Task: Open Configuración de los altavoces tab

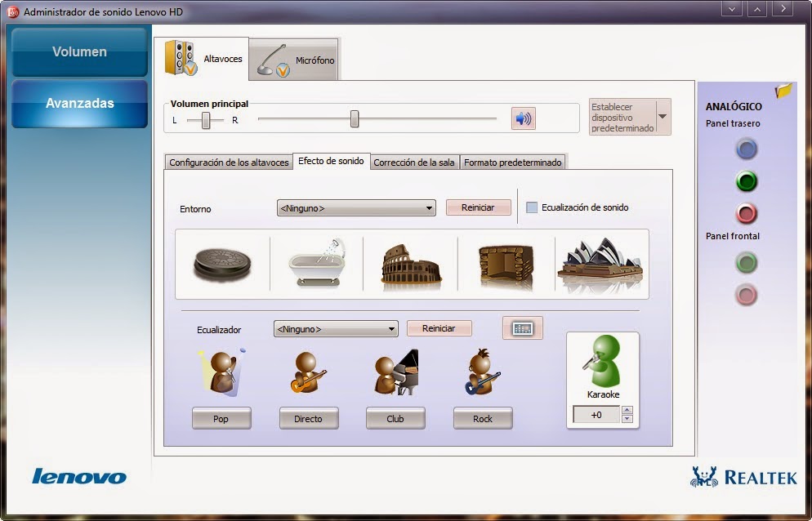Action: [229, 163]
